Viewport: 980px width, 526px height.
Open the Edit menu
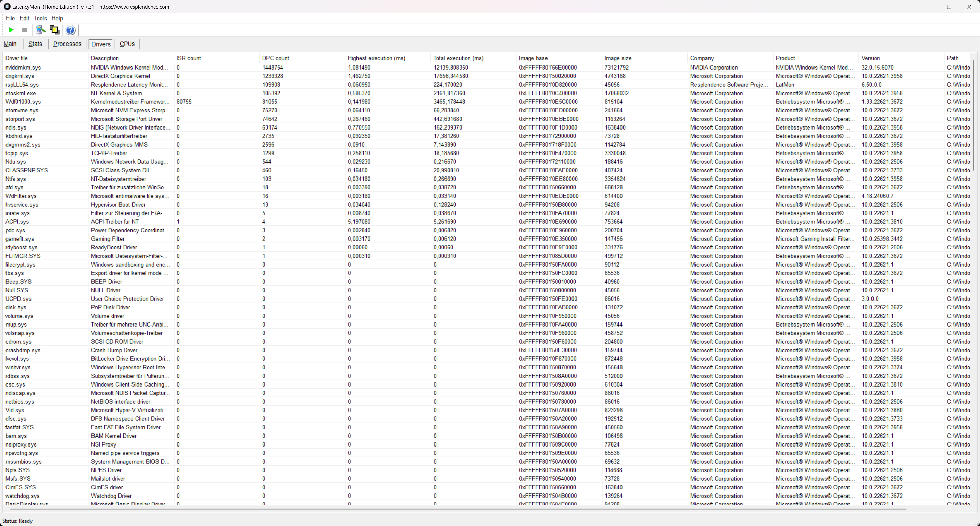24,18
